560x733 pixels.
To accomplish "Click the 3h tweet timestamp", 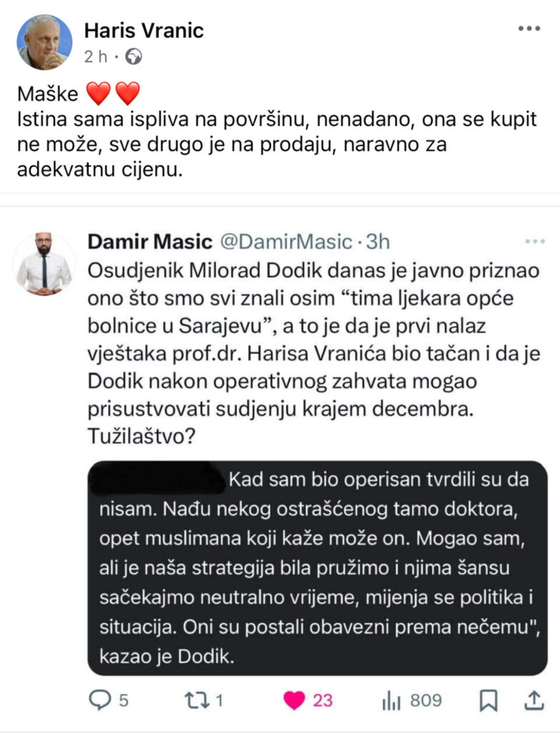I will click(378, 242).
